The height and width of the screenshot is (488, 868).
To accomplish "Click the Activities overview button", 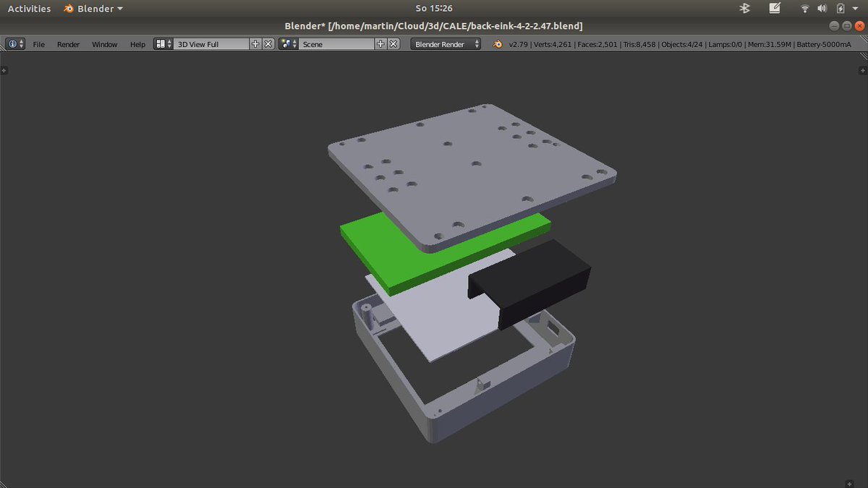I will (29, 9).
